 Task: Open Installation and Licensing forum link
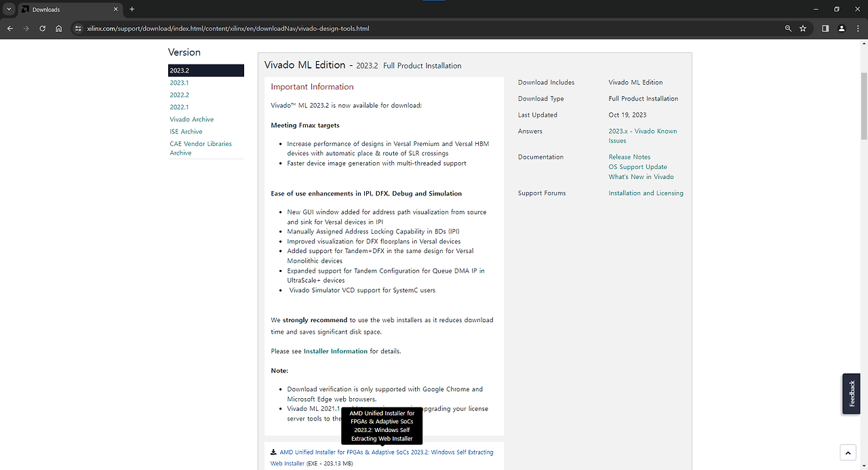pyautogui.click(x=646, y=193)
